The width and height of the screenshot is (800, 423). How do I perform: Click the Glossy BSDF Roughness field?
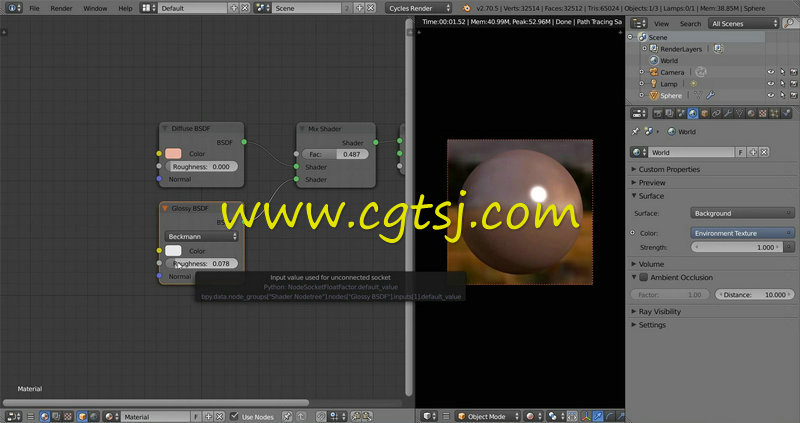click(x=202, y=264)
